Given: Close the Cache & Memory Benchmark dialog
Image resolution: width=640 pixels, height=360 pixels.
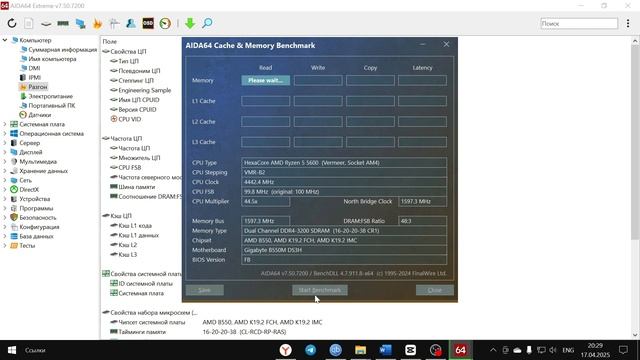Looking at the screenshot, I should pyautogui.click(x=447, y=44).
